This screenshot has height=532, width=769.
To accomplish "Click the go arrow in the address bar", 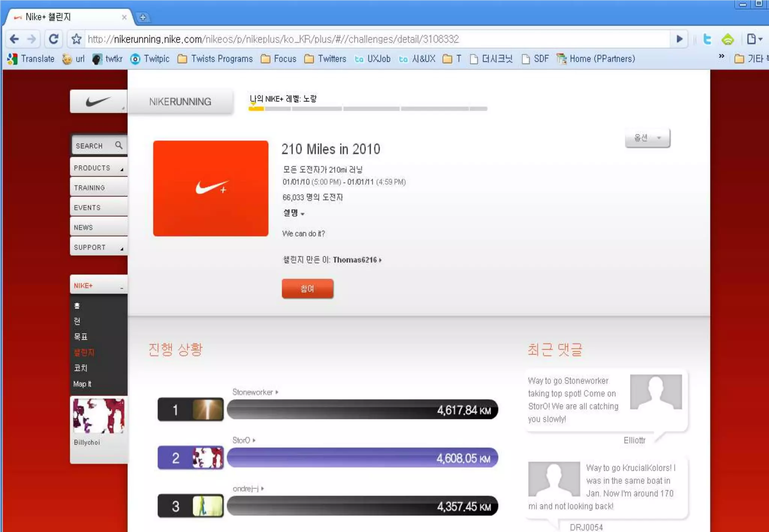I will coord(679,39).
